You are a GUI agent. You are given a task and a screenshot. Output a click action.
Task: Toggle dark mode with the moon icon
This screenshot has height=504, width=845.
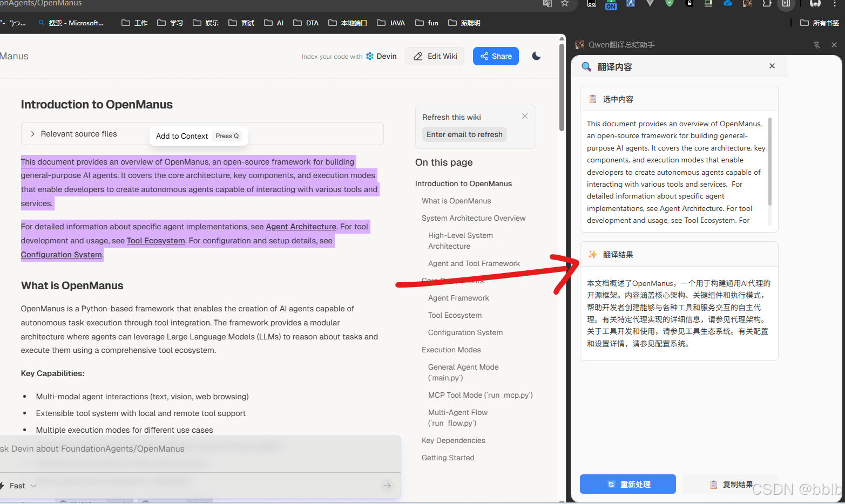pyautogui.click(x=536, y=56)
